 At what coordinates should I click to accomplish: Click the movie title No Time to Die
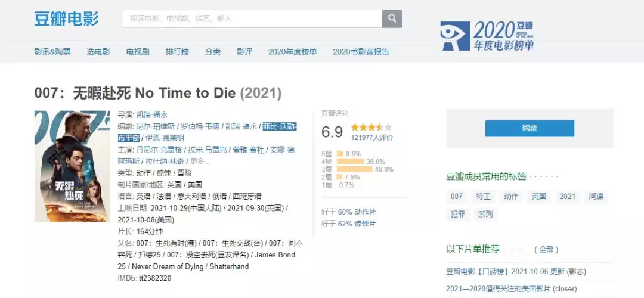[185, 93]
